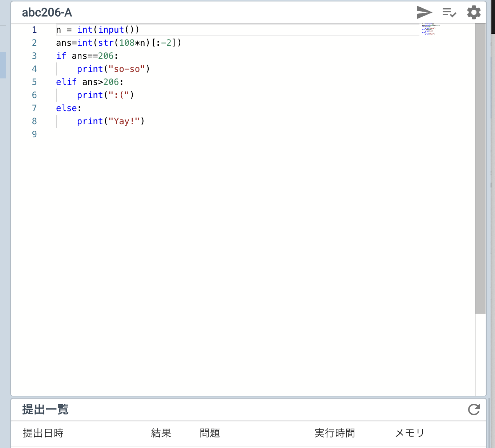Click the 実行時間 column header
Screen dimensions: 495x448
[x=335, y=433]
